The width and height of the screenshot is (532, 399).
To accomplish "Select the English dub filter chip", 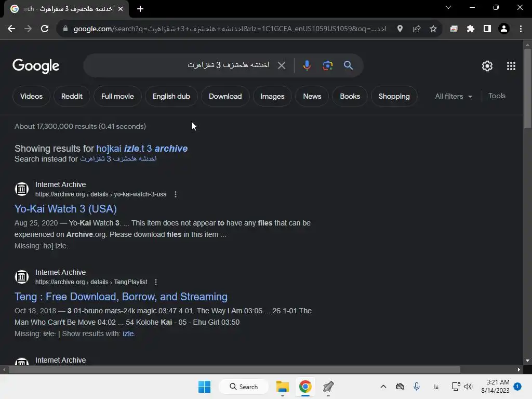I will 171,96.
